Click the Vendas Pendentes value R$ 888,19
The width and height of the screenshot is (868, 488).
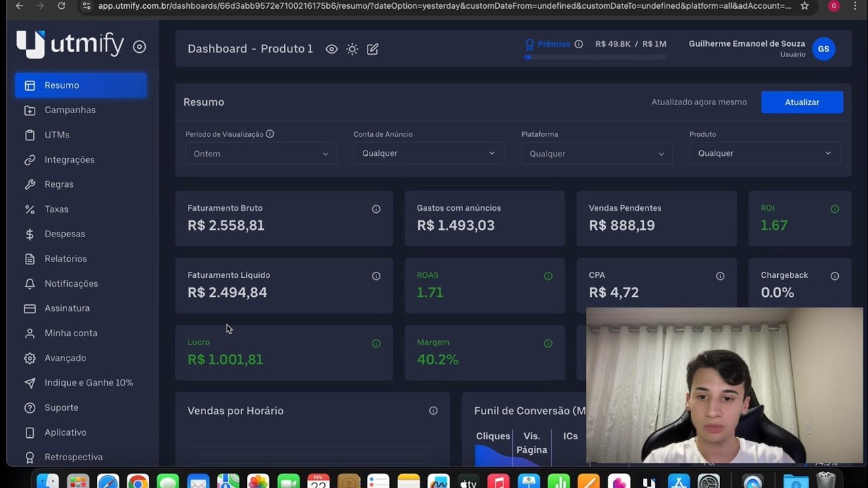tap(622, 226)
